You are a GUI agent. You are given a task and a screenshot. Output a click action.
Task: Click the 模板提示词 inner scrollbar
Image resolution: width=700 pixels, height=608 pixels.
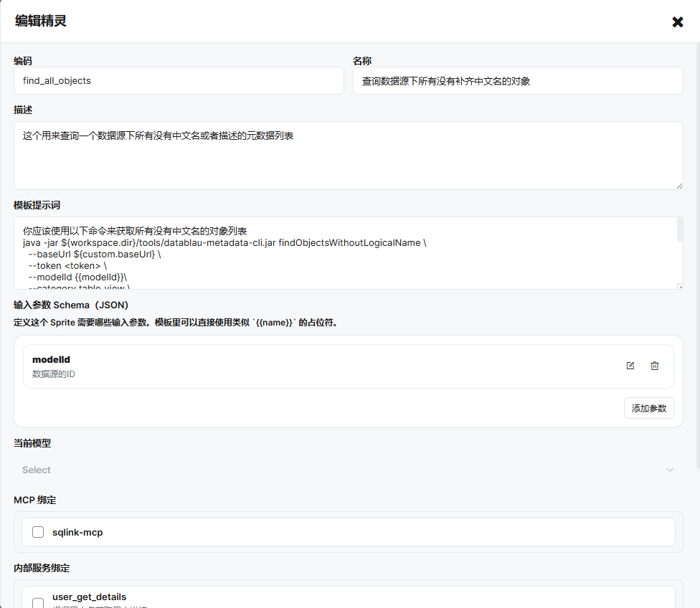click(680, 229)
